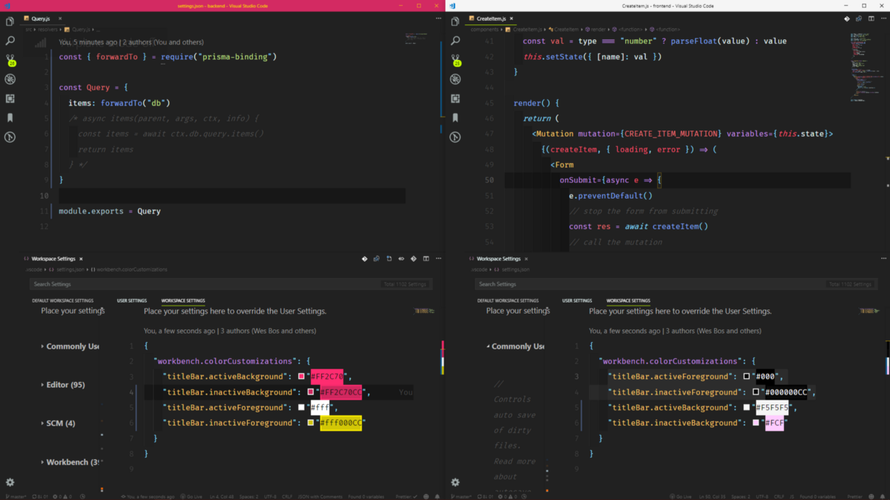Open Extensions view in backend window activity bar
The width and height of the screenshot is (890, 500).
pyautogui.click(x=10, y=99)
